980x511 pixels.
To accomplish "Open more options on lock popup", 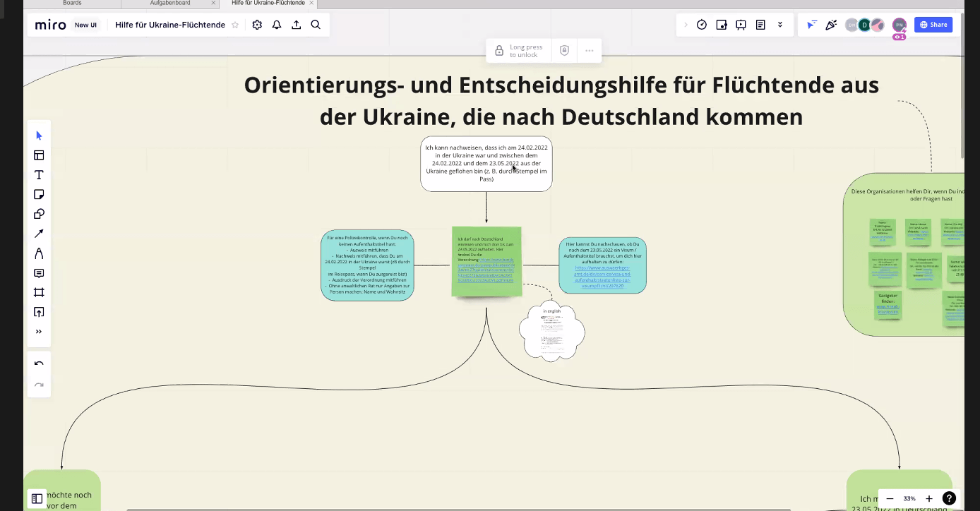I will tap(589, 51).
